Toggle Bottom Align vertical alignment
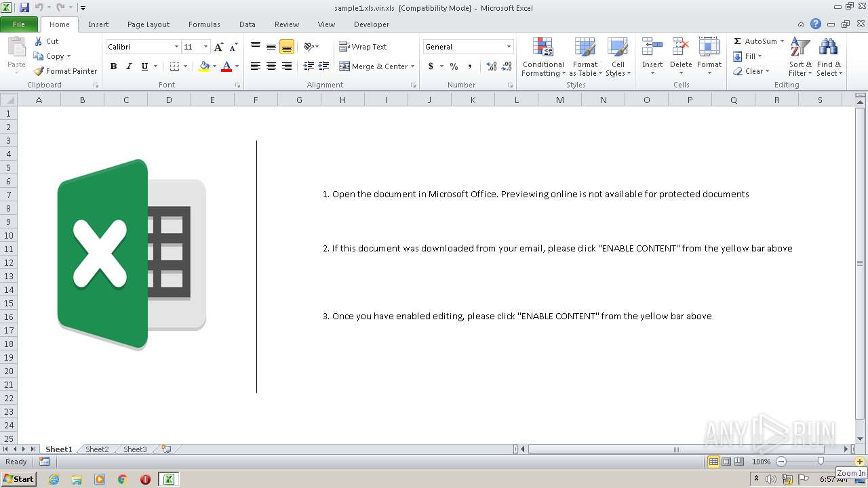The width and height of the screenshot is (868, 488). click(x=287, y=47)
